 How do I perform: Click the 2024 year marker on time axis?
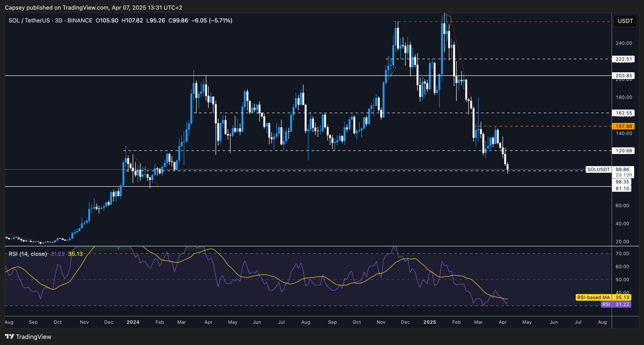(133, 322)
